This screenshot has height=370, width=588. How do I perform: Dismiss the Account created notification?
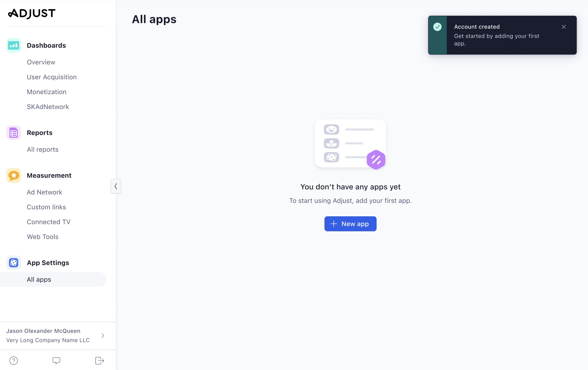point(563,27)
